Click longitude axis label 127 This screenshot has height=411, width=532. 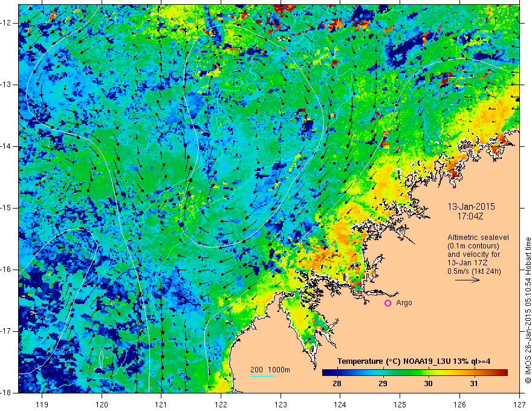(519, 404)
